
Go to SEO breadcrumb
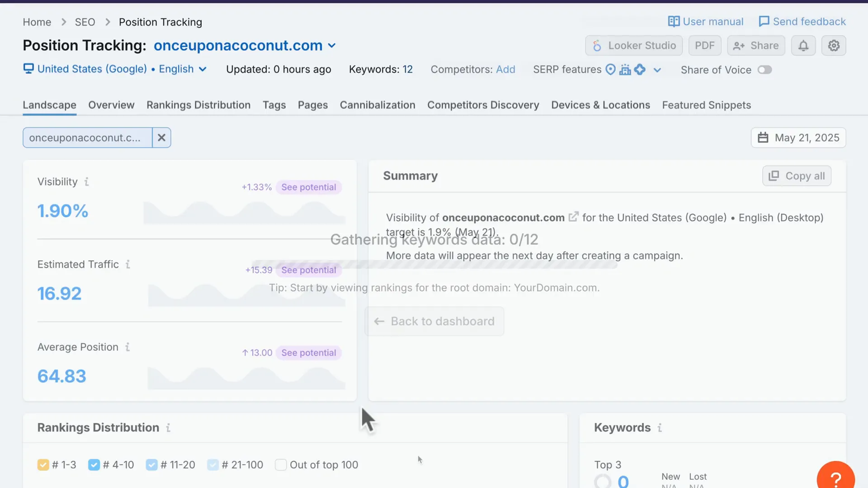point(85,22)
